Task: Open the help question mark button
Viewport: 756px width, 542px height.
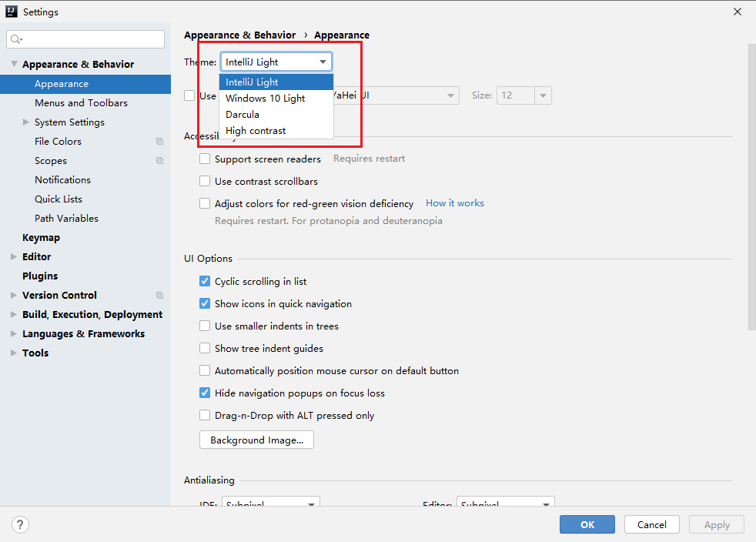Action: pyautogui.click(x=20, y=524)
